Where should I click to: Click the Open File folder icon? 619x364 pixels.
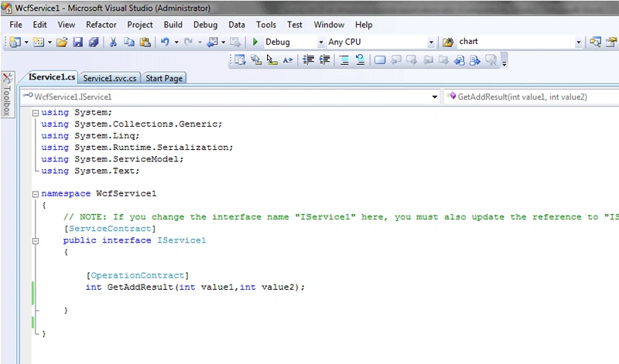pyautogui.click(x=62, y=42)
